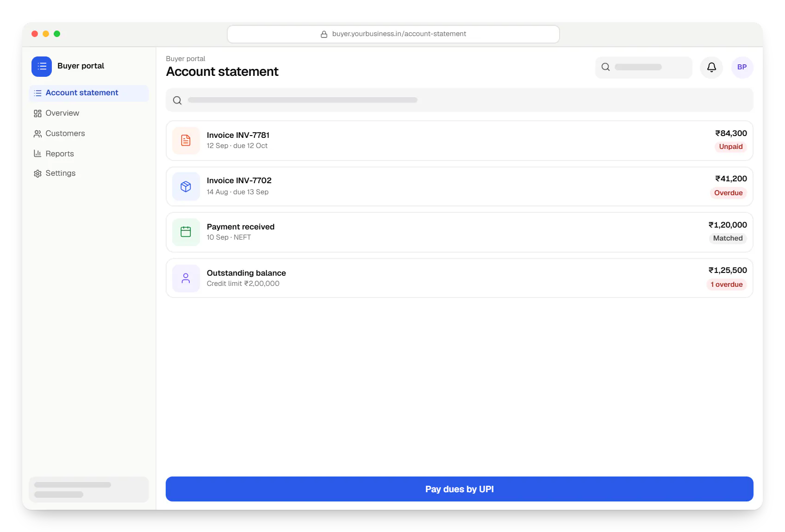Click the ₹84,300 amount
The height and width of the screenshot is (532, 785).
(x=731, y=133)
